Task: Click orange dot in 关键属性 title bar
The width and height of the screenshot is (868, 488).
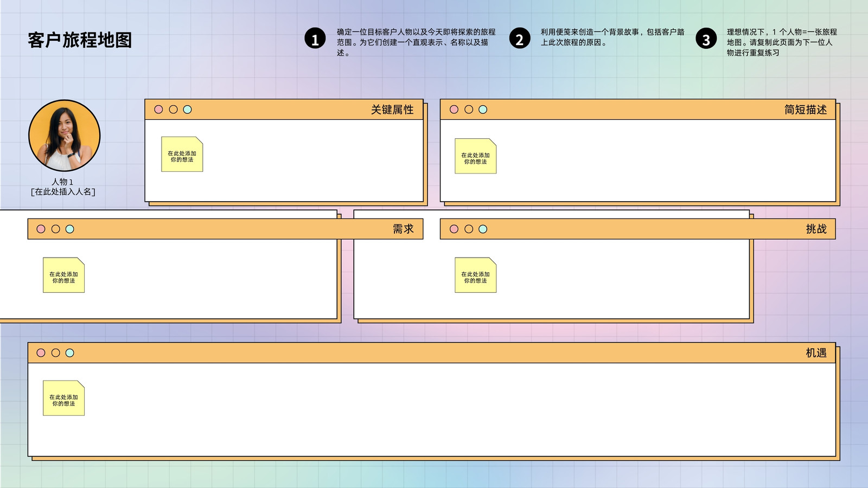Action: [x=173, y=110]
